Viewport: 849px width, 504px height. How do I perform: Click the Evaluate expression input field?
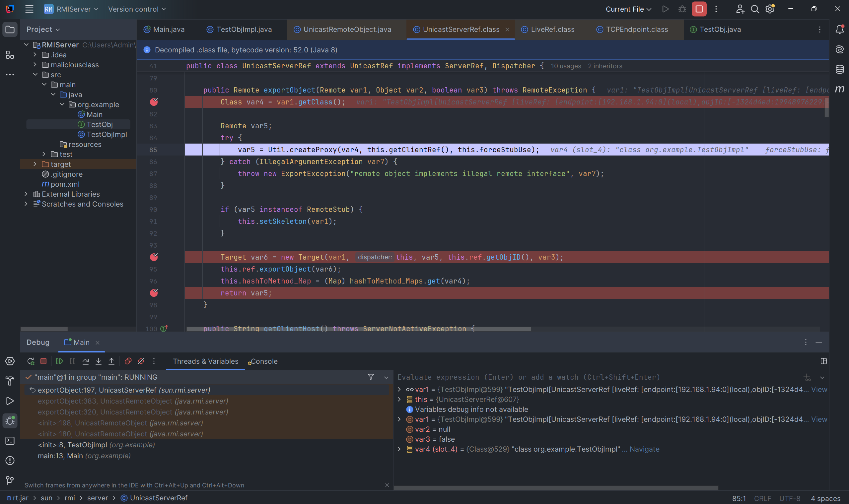point(598,377)
